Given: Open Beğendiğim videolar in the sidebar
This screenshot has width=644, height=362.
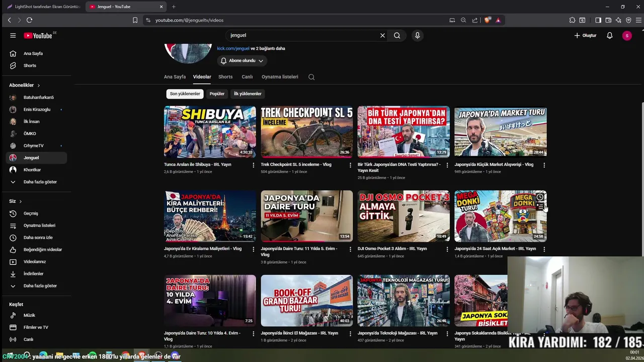Looking at the screenshot, I should [x=36, y=249].
